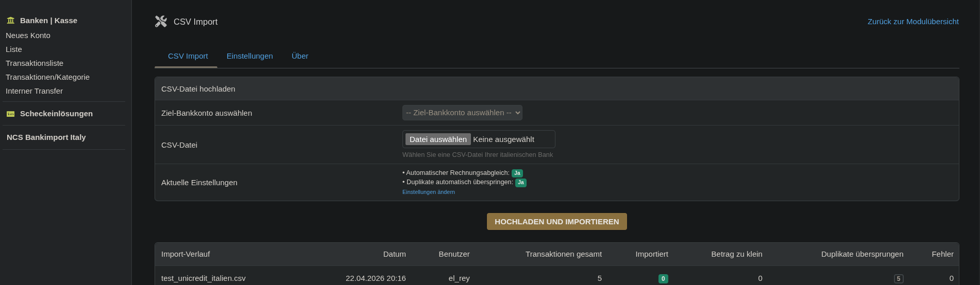Click the Datei auswählen file button
Screen dimensions: 980x285
point(438,139)
